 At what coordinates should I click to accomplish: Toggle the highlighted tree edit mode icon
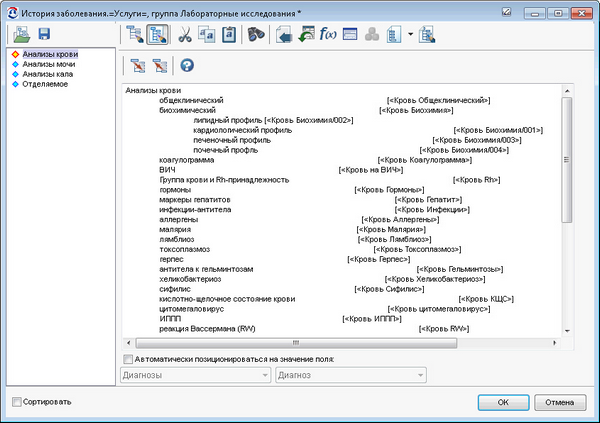157,34
